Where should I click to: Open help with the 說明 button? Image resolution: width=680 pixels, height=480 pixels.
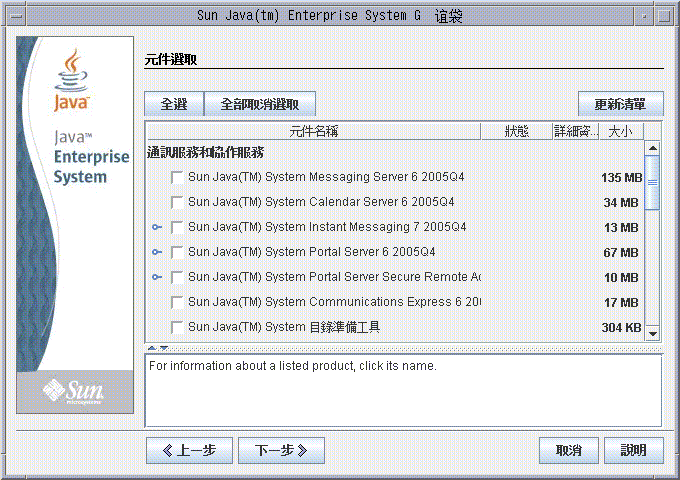(634, 451)
